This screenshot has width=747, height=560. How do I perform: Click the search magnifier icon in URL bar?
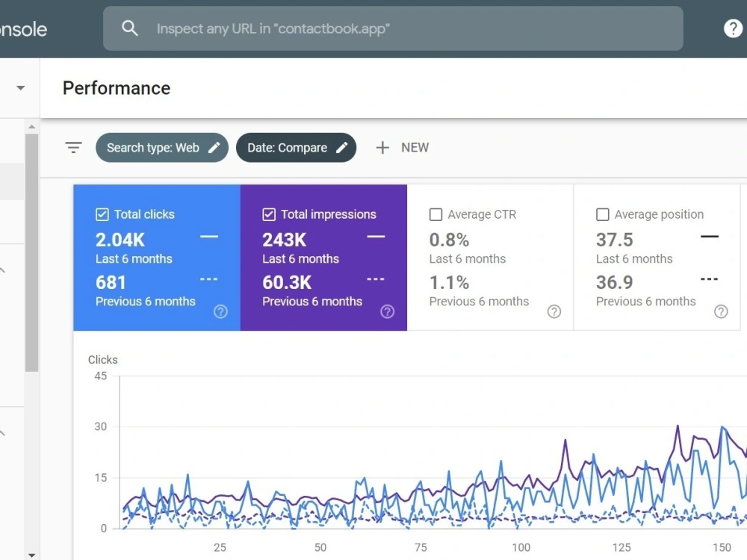(x=129, y=28)
